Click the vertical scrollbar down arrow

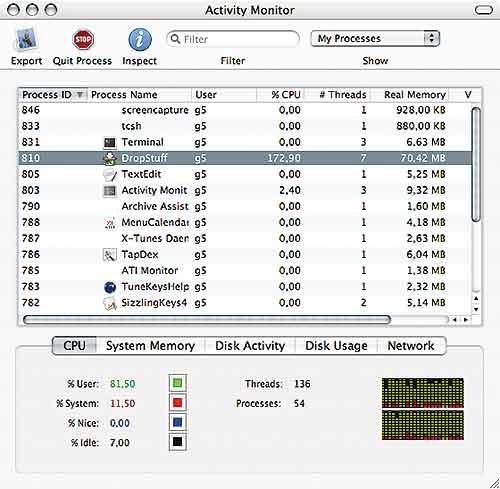(476, 309)
